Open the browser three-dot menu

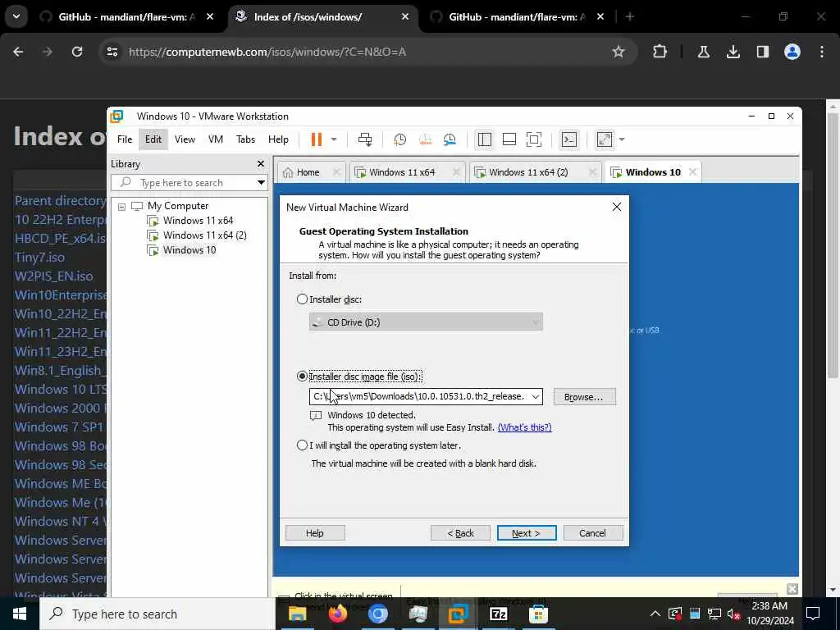point(822,52)
